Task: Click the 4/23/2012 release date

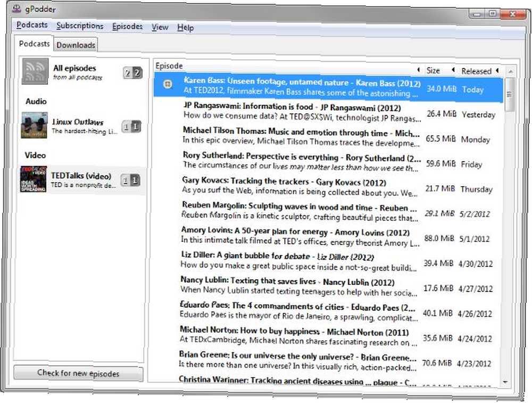Action: tap(474, 364)
